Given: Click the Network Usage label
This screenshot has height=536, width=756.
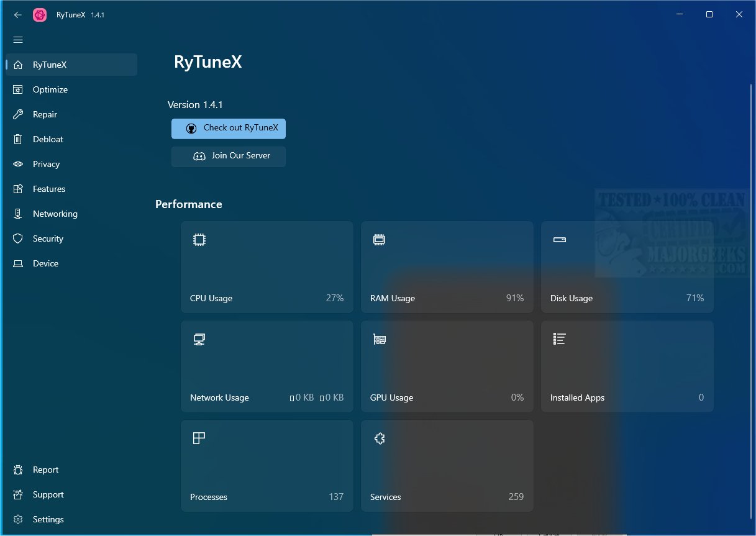Looking at the screenshot, I should (219, 397).
